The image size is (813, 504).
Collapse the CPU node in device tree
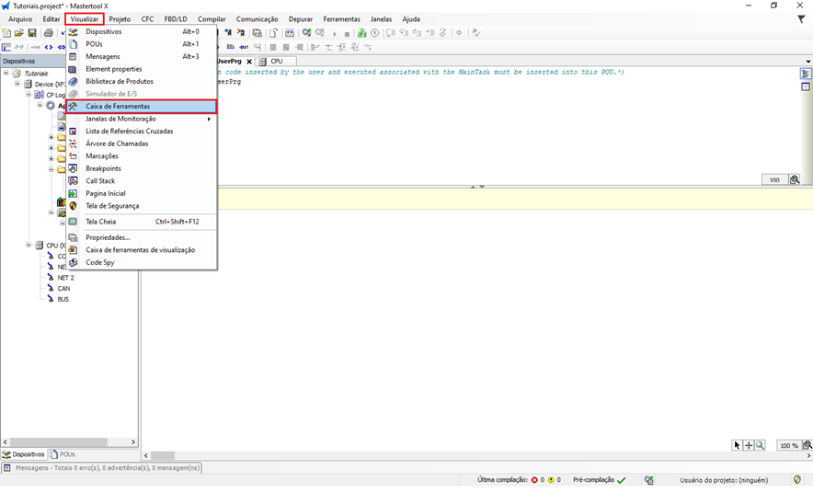[x=29, y=246]
